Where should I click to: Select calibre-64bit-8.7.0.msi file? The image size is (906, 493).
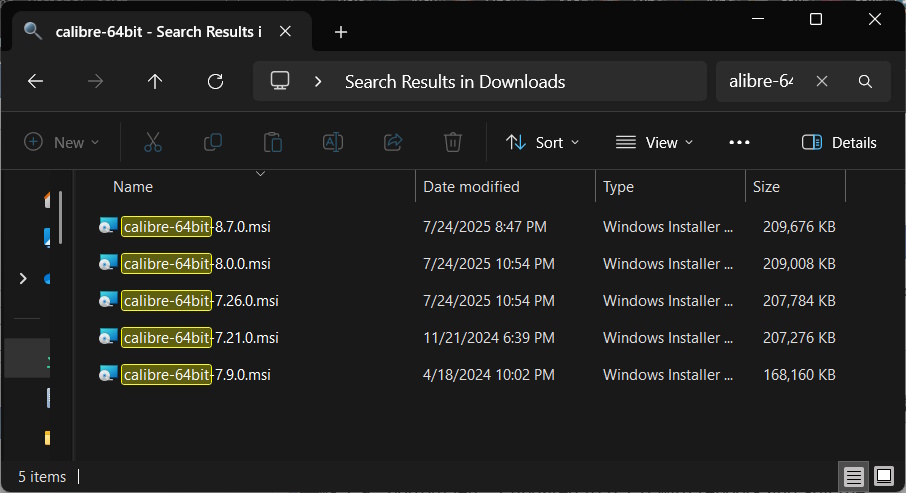196,227
